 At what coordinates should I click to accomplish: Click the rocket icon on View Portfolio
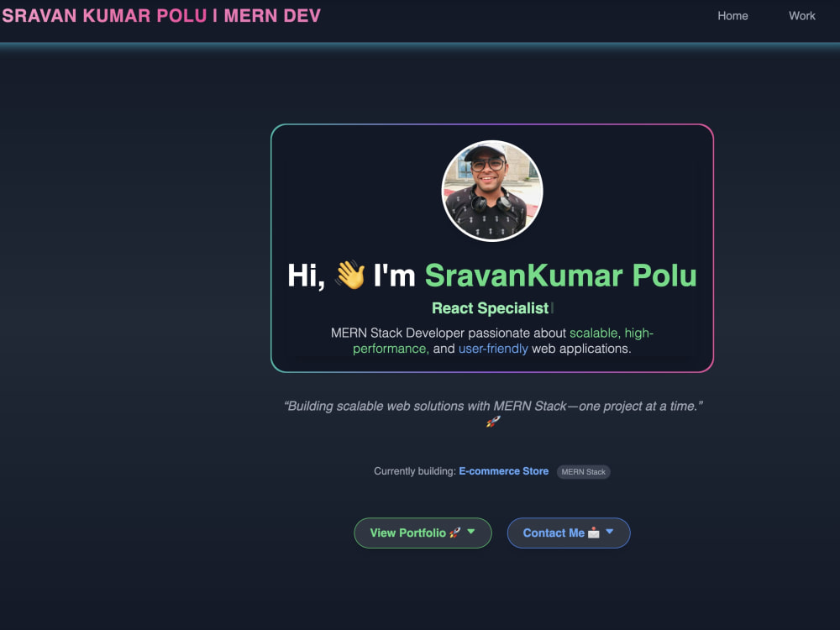tap(454, 533)
